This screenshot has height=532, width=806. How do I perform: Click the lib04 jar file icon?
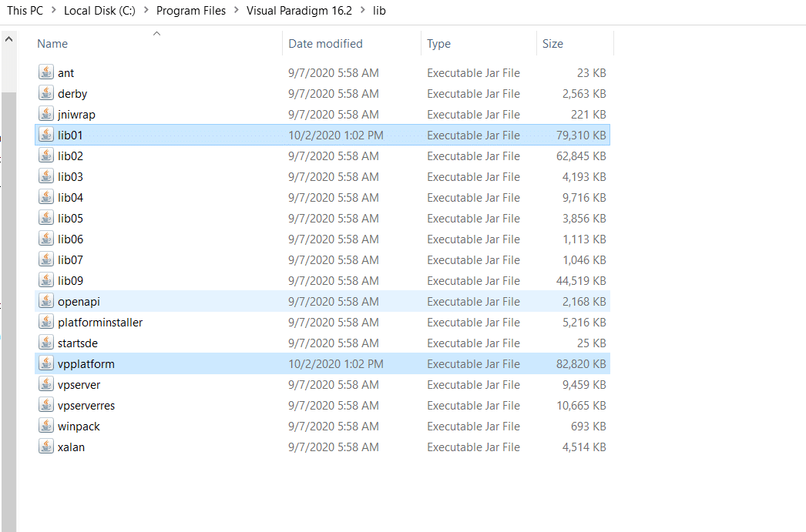pos(46,197)
